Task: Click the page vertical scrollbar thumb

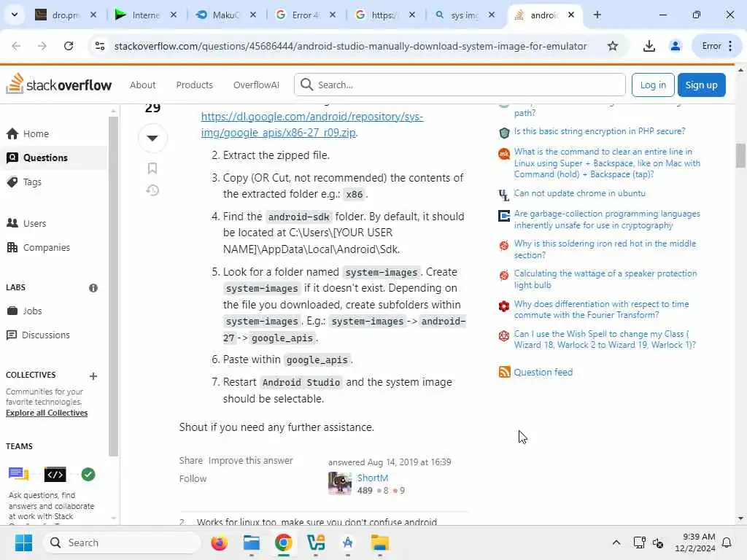Action: pyautogui.click(x=741, y=155)
